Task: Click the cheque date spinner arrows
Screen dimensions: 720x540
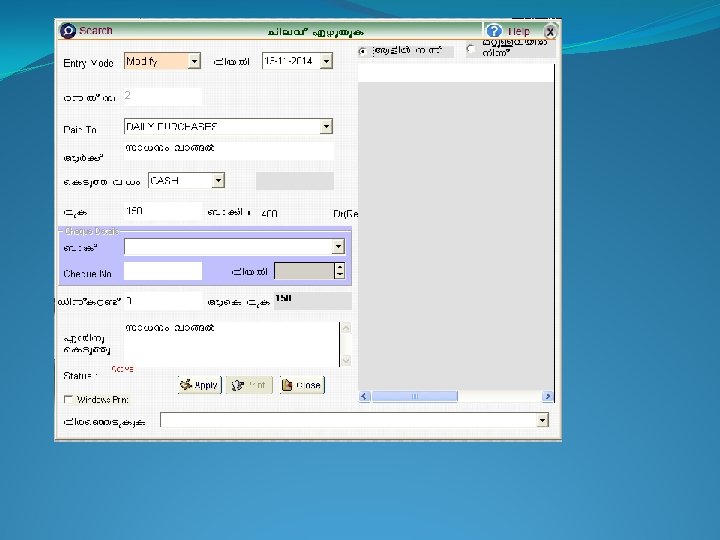Action: (339, 270)
